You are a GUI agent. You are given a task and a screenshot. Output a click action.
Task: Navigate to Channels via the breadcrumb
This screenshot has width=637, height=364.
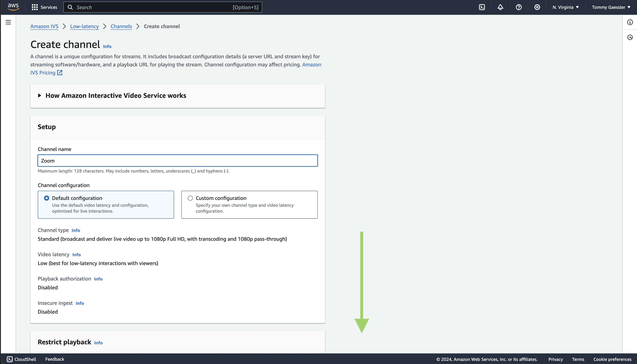tap(121, 26)
